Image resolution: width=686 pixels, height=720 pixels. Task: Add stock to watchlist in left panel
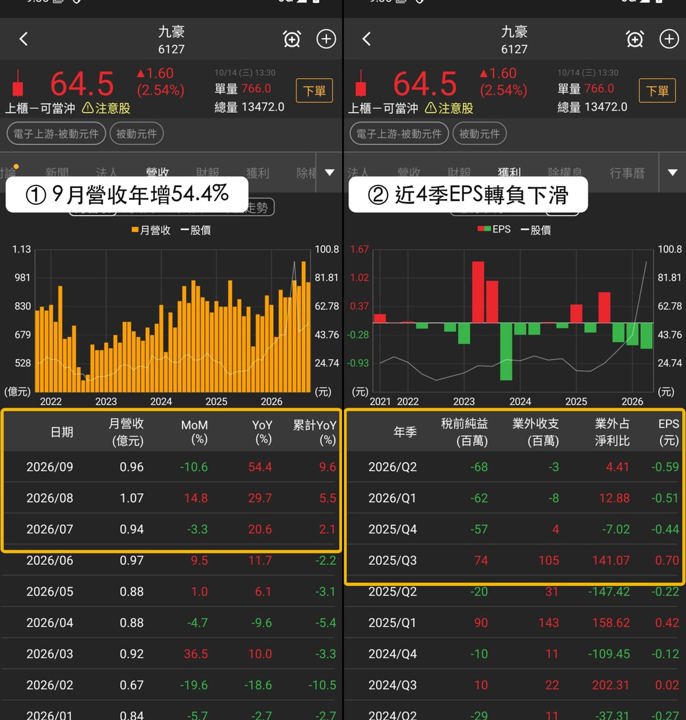326,39
